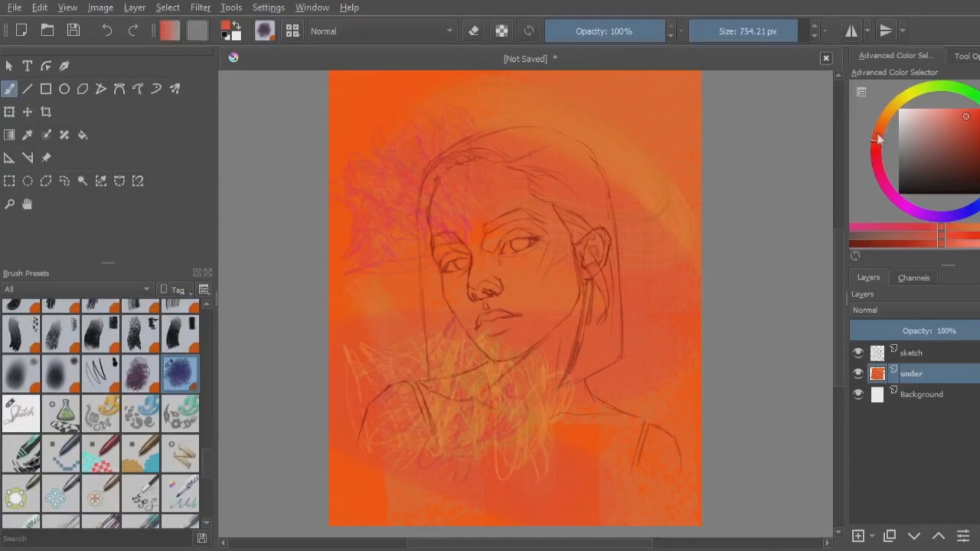Open an existing file
Image resolution: width=980 pixels, height=551 pixels.
point(47,30)
